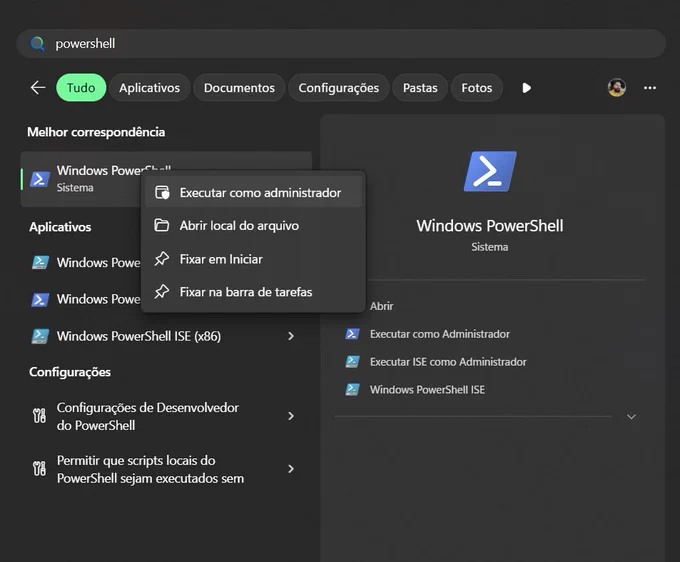The width and height of the screenshot is (680, 562).
Task: Open the three-dot options menu
Action: pyautogui.click(x=650, y=88)
